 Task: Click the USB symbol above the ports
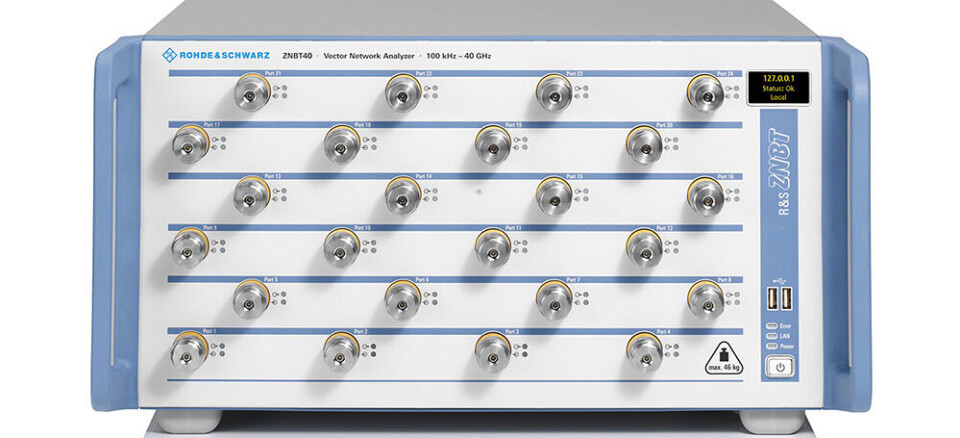coord(779,281)
